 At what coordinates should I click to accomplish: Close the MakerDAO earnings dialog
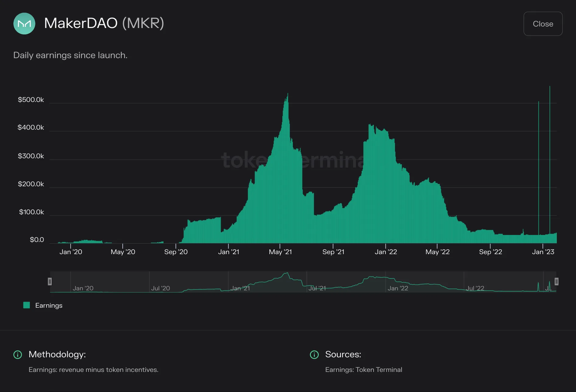[x=543, y=24]
